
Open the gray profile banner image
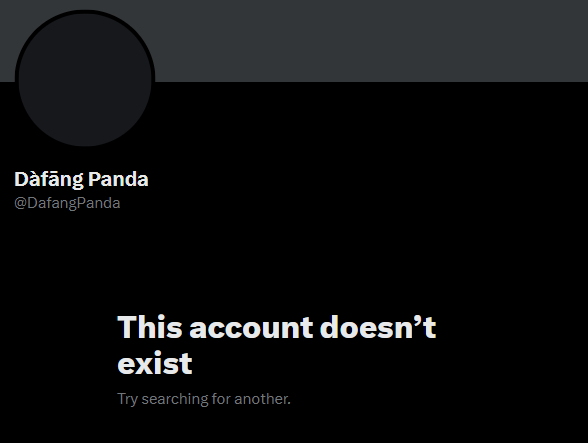click(x=294, y=41)
